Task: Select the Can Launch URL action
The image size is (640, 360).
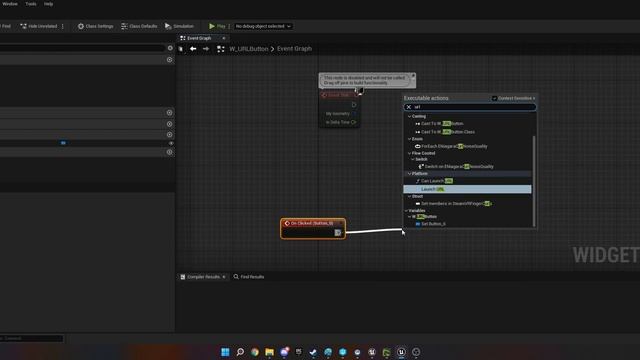Action: coord(437,181)
